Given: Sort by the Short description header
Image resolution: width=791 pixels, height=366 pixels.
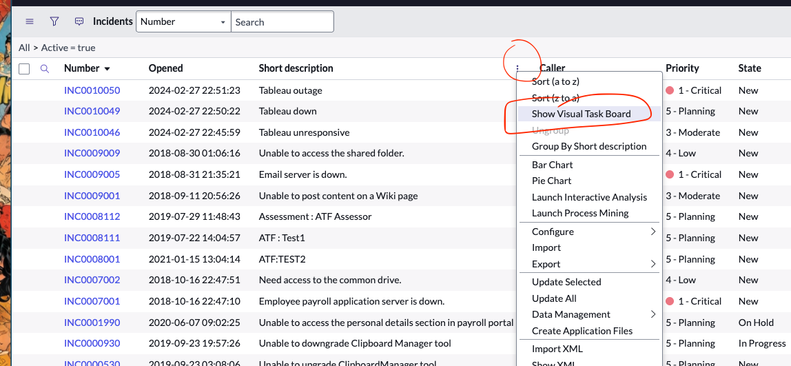Looking at the screenshot, I should click(296, 68).
